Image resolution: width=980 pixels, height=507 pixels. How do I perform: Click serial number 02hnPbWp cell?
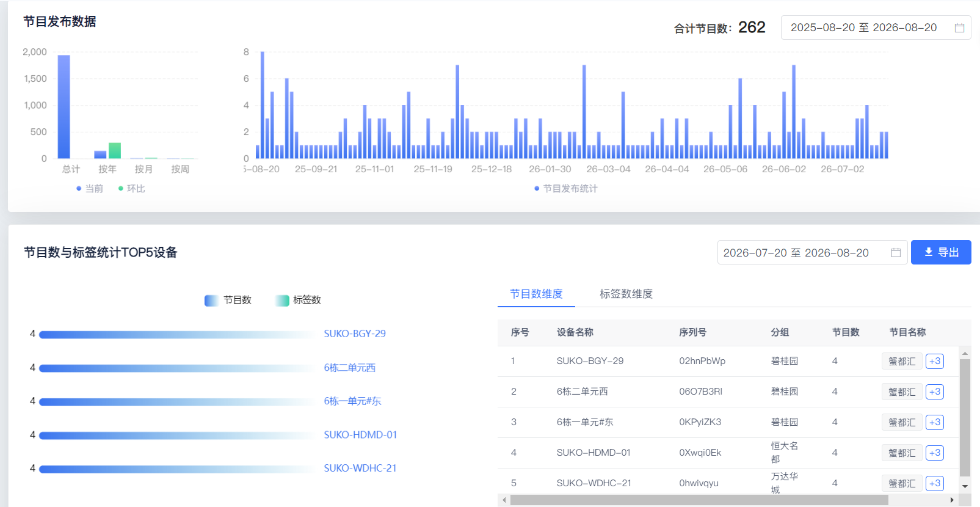pos(702,361)
